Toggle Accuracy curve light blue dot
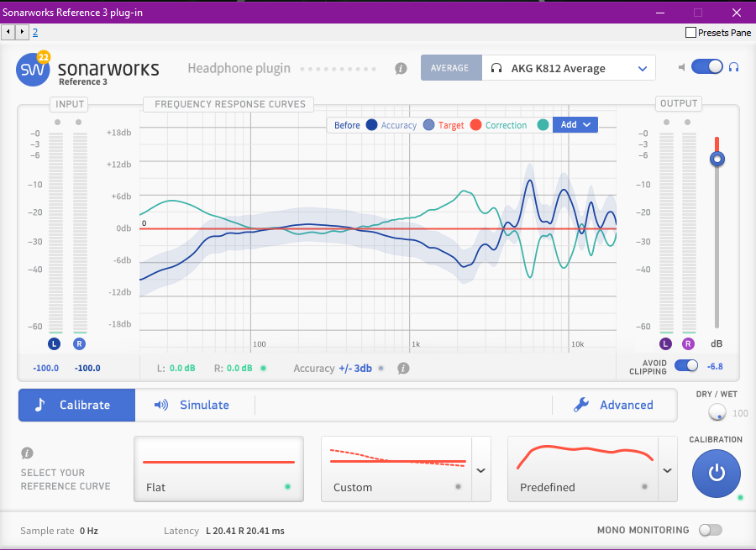This screenshot has height=550, width=756. point(428,125)
